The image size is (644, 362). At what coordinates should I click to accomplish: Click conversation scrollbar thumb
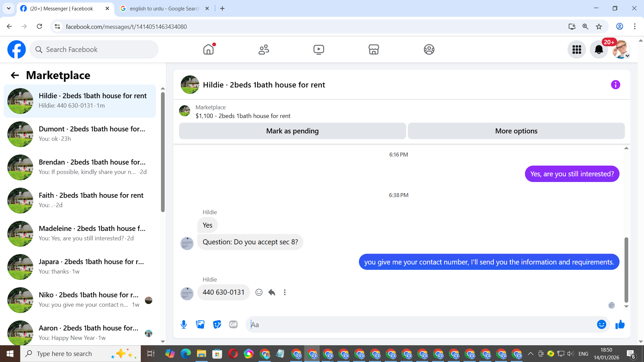click(x=626, y=269)
